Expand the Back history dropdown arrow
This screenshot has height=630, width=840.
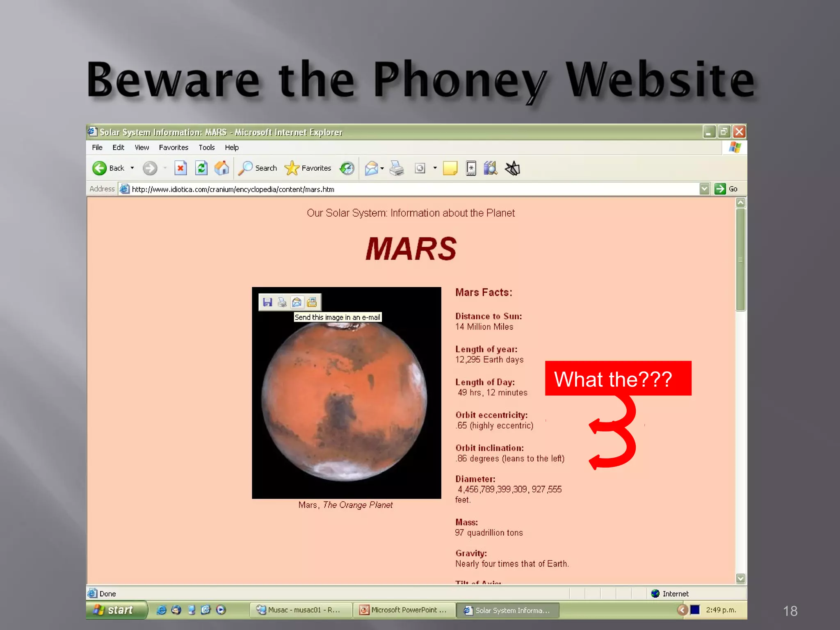click(132, 168)
